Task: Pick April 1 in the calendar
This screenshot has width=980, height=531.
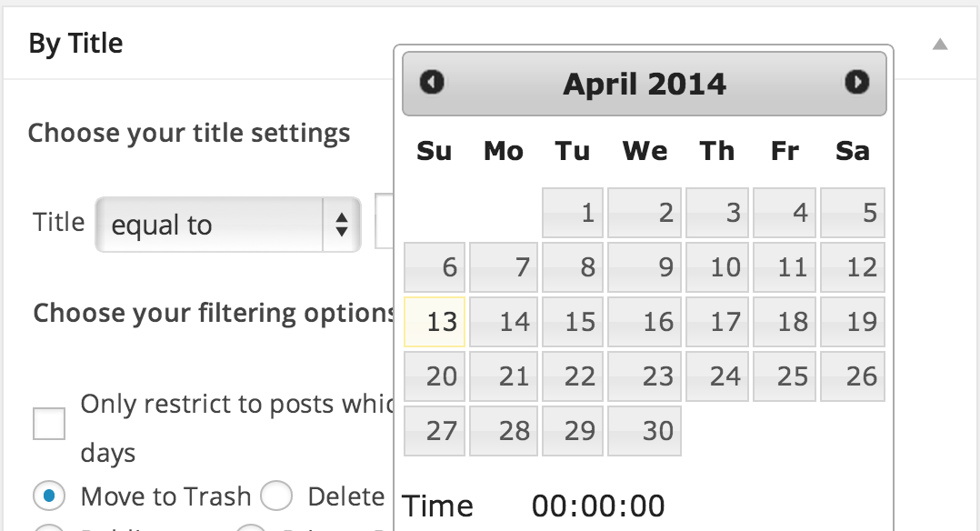Action: (x=573, y=213)
